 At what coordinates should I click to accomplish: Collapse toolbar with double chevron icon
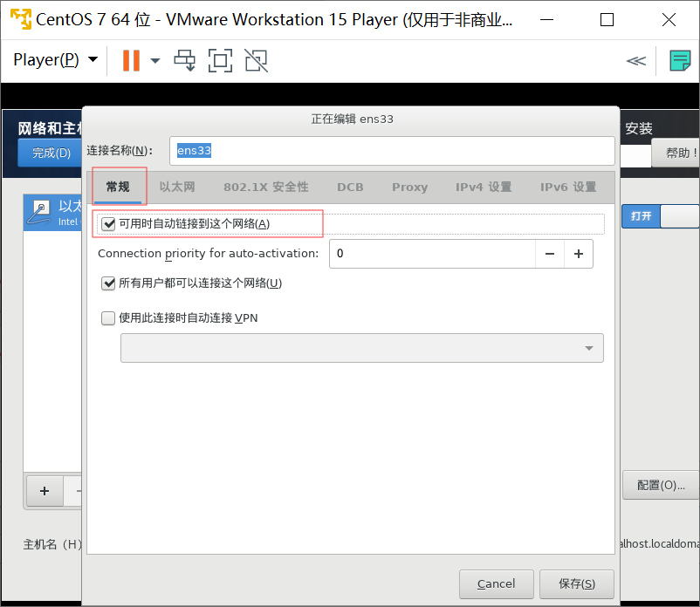pos(636,61)
